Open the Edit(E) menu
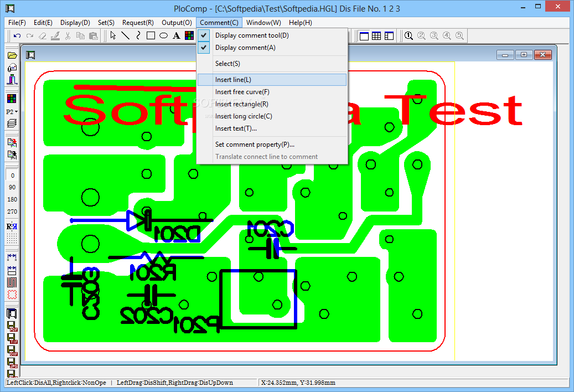The image size is (574, 392). coord(43,23)
